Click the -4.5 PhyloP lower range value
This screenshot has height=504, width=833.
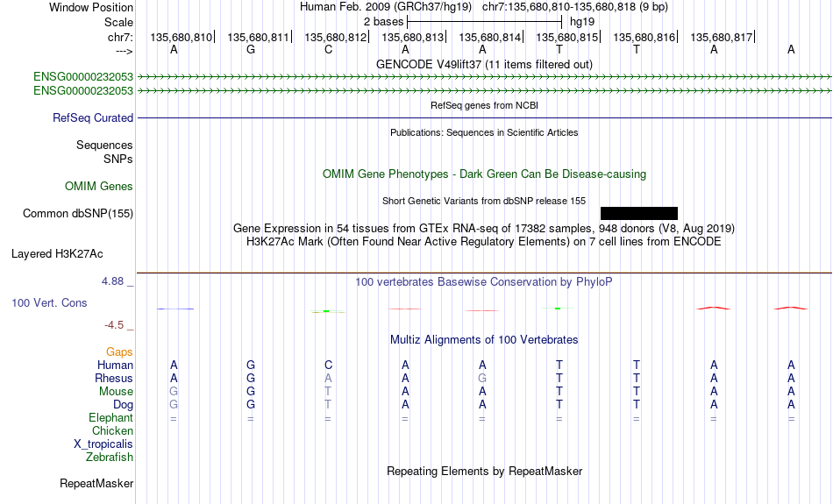pyautogui.click(x=114, y=325)
